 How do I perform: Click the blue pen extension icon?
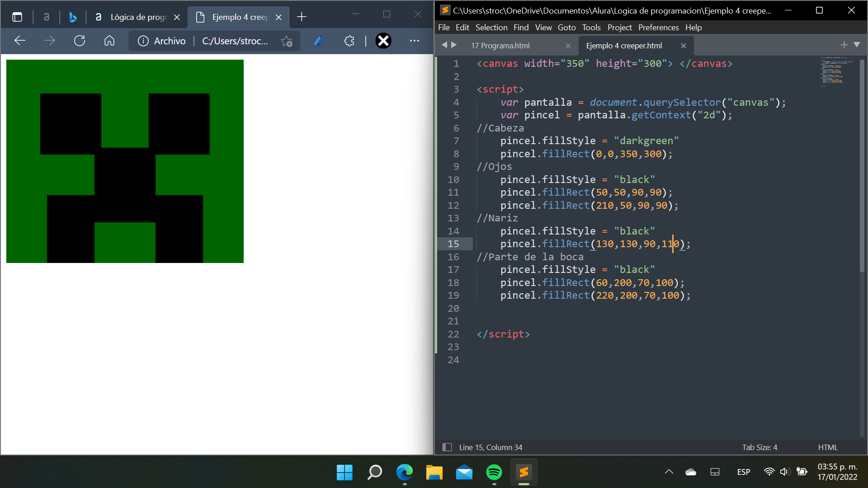[318, 41]
